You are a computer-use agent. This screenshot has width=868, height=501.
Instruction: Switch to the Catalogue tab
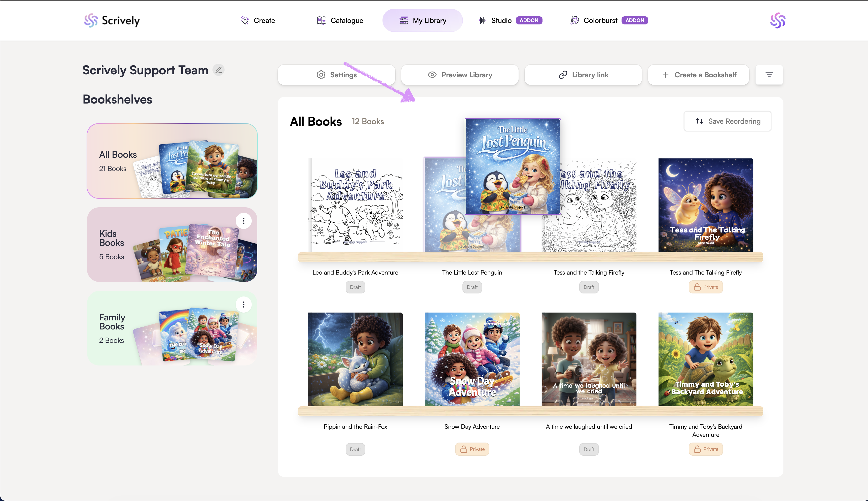(x=340, y=20)
